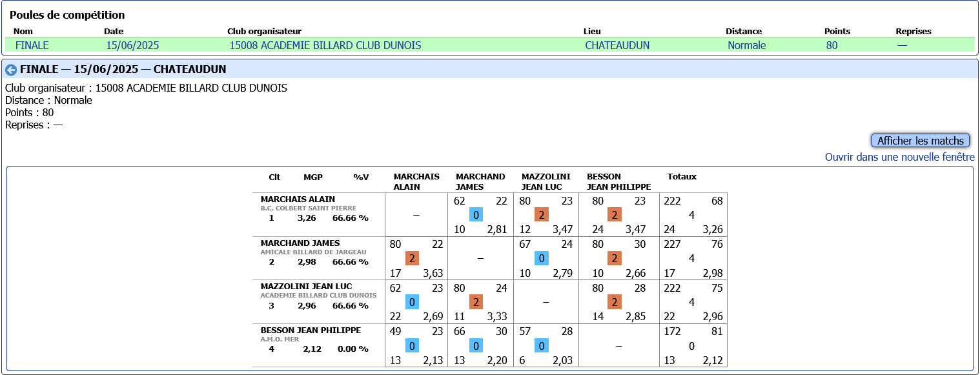Click MARCHAIS ALAIN column header in grid
This screenshot has height=375, width=980.
pyautogui.click(x=416, y=182)
